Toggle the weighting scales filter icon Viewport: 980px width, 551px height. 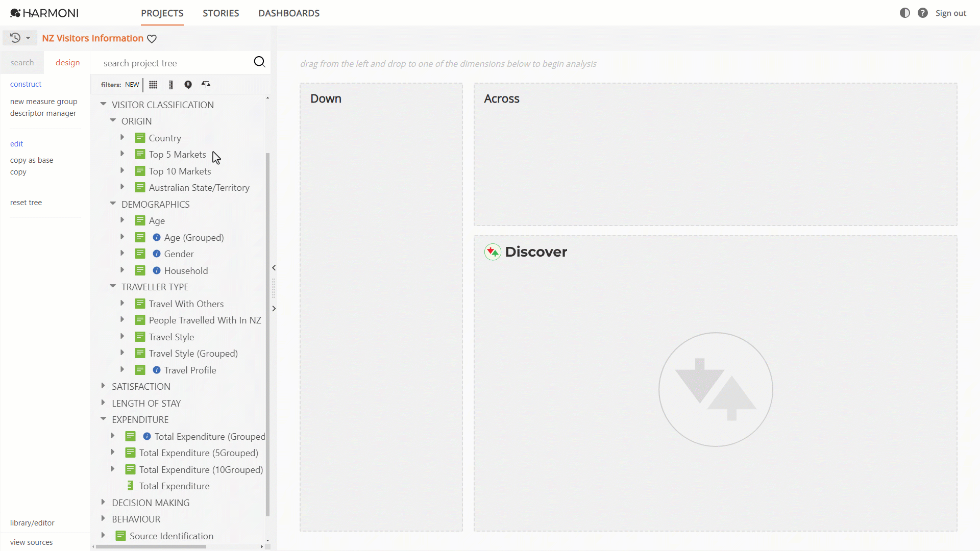tap(206, 85)
